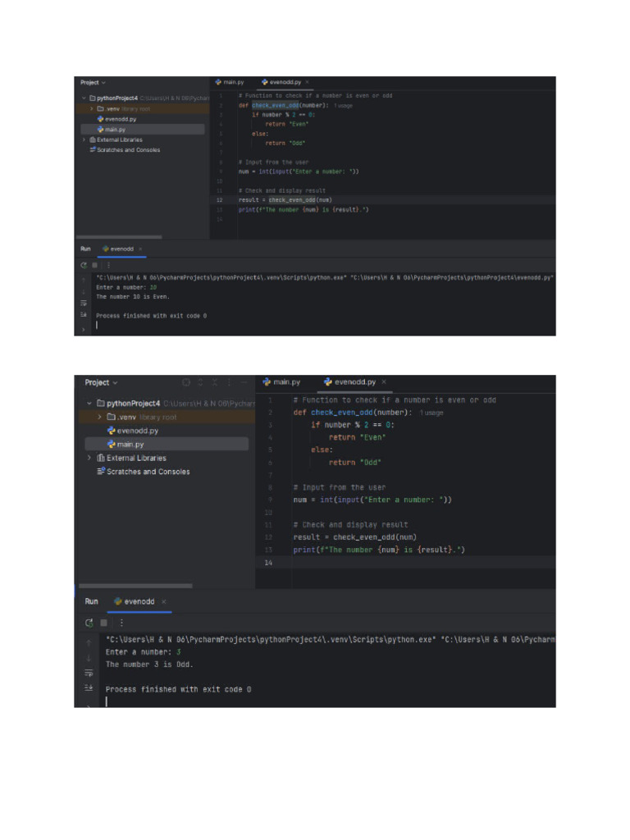
Task: Click horizontal scrollbar under lower Project tree
Action: click(135, 586)
